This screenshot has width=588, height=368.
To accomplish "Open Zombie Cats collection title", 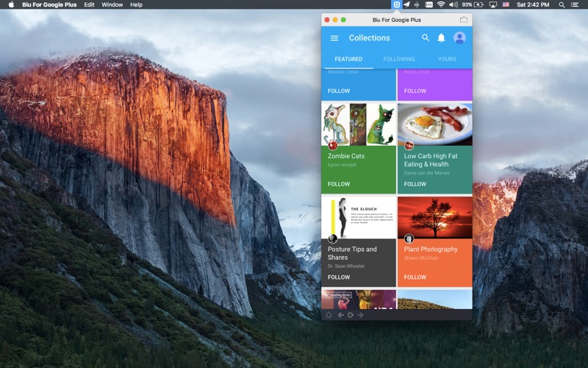I will (x=346, y=156).
